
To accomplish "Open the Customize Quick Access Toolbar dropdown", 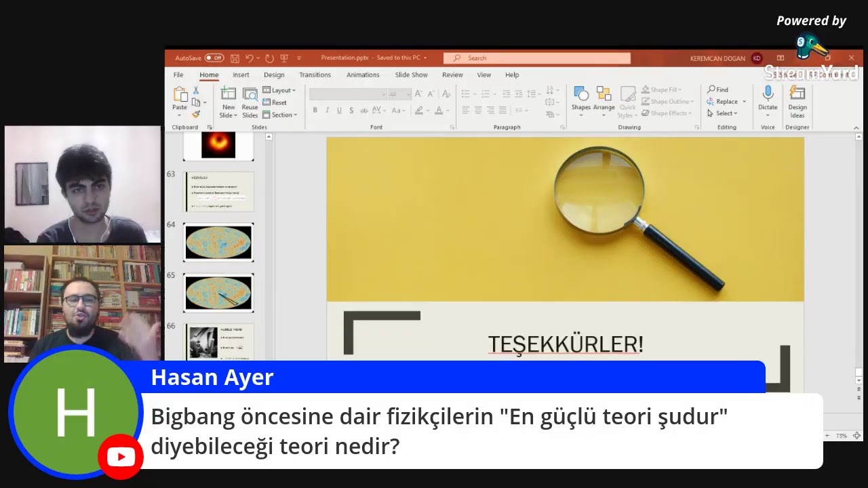I will pyautogui.click(x=299, y=58).
